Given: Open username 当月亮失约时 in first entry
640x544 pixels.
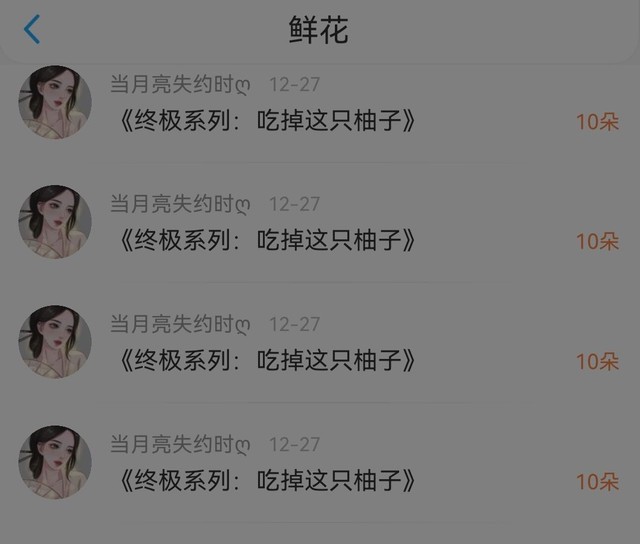Looking at the screenshot, I should click(180, 84).
